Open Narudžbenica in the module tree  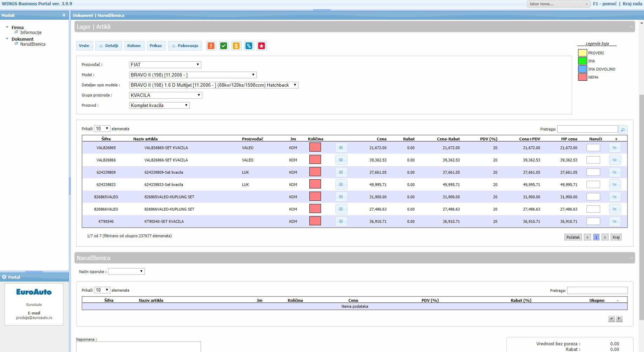tap(33, 44)
